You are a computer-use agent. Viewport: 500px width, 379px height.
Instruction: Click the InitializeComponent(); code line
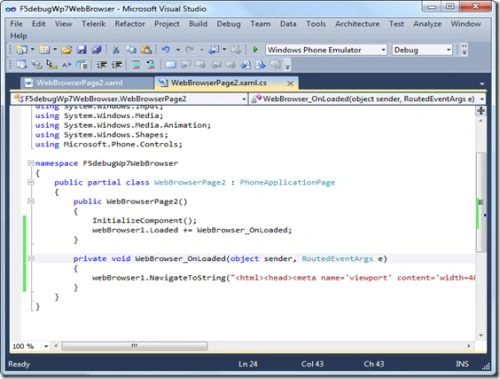click(144, 220)
